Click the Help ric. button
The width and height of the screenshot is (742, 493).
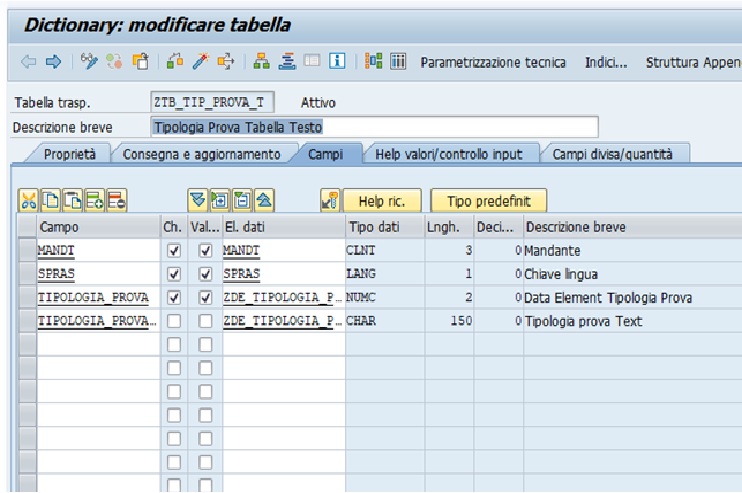[382, 201]
